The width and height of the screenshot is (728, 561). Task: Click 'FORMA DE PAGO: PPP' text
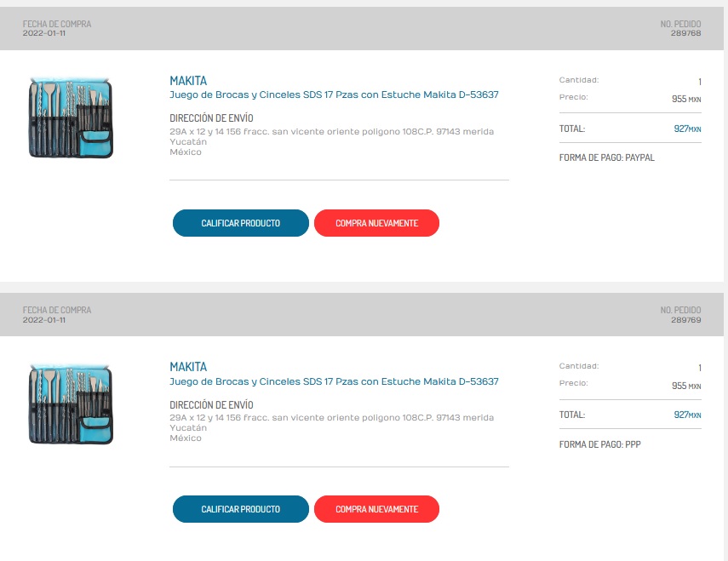600,444
